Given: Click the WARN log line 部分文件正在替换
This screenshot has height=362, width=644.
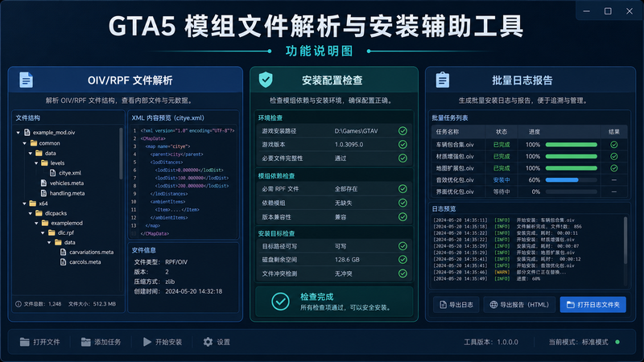Looking at the screenshot, I should tap(500, 272).
